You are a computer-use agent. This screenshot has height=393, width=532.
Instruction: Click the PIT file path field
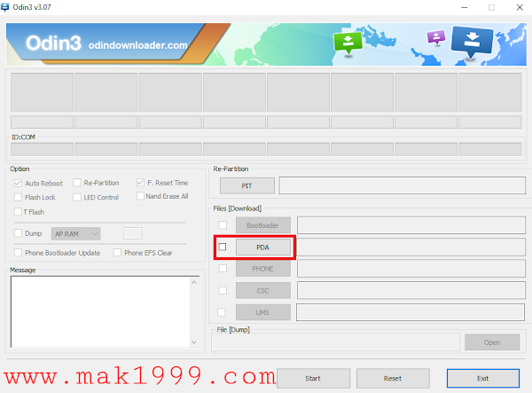click(403, 185)
